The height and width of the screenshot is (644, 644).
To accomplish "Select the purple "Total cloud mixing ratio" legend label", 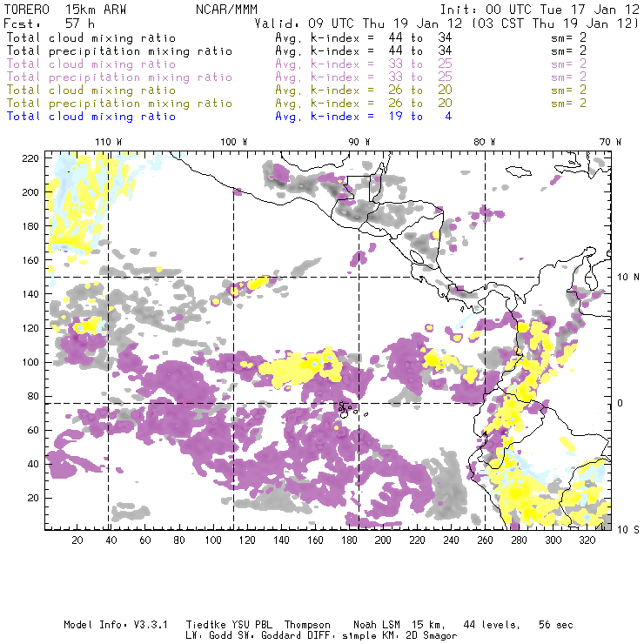I will click(91, 64).
